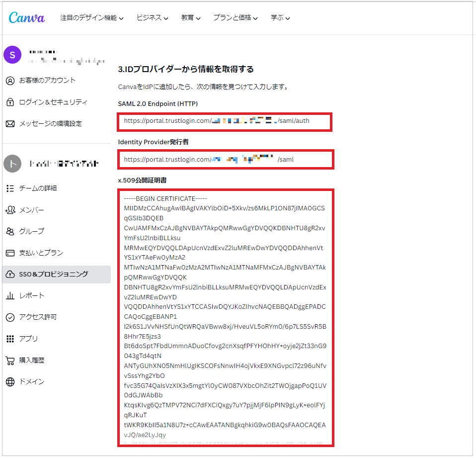Open the 教育 dropdown menu
This screenshot has width=476, height=458.
tap(191, 18)
